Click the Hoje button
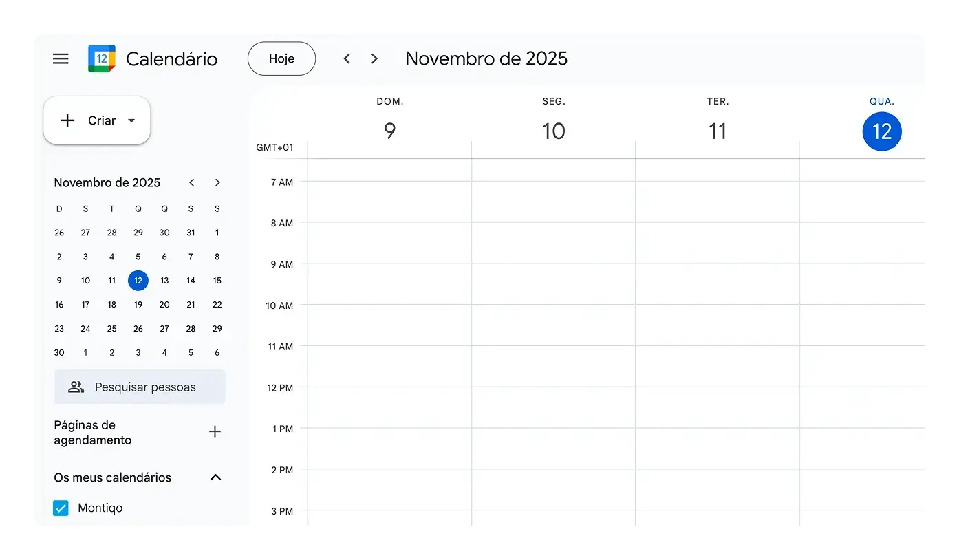The width and height of the screenshot is (959, 560). click(281, 58)
